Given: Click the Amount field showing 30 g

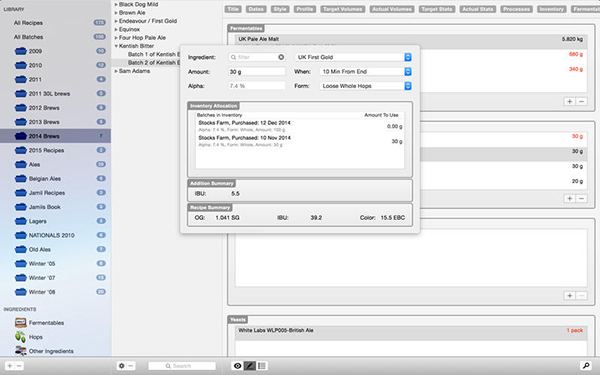Looking at the screenshot, I should (x=257, y=72).
